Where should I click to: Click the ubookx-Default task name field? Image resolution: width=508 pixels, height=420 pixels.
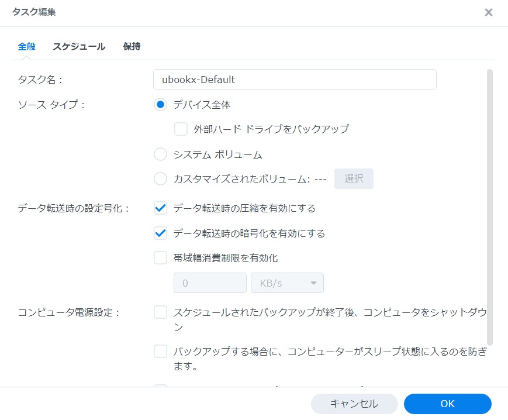pos(295,79)
